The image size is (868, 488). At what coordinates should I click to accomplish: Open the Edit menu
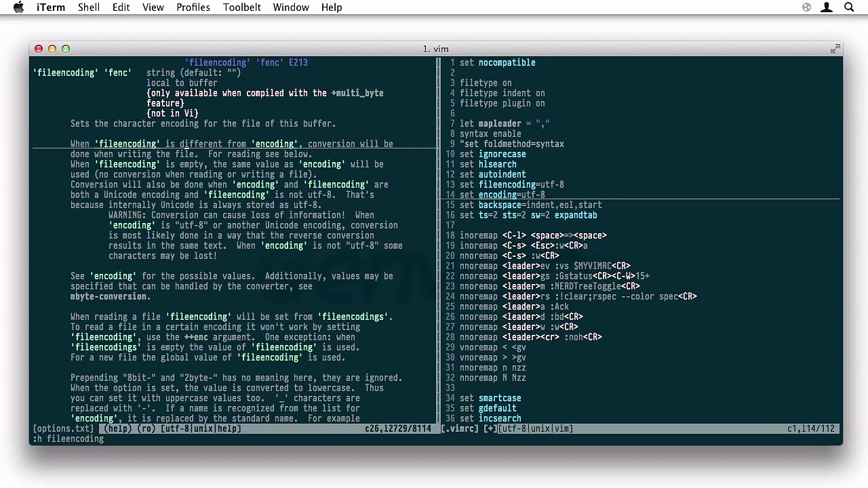pyautogui.click(x=121, y=7)
